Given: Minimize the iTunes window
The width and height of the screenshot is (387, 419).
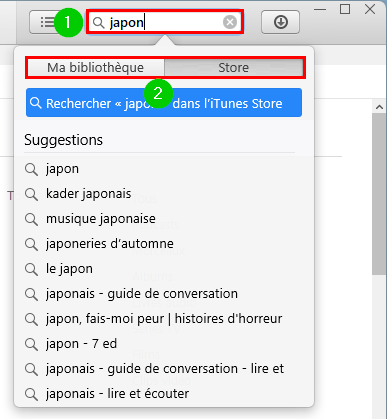Looking at the screenshot, I should click(x=320, y=9).
